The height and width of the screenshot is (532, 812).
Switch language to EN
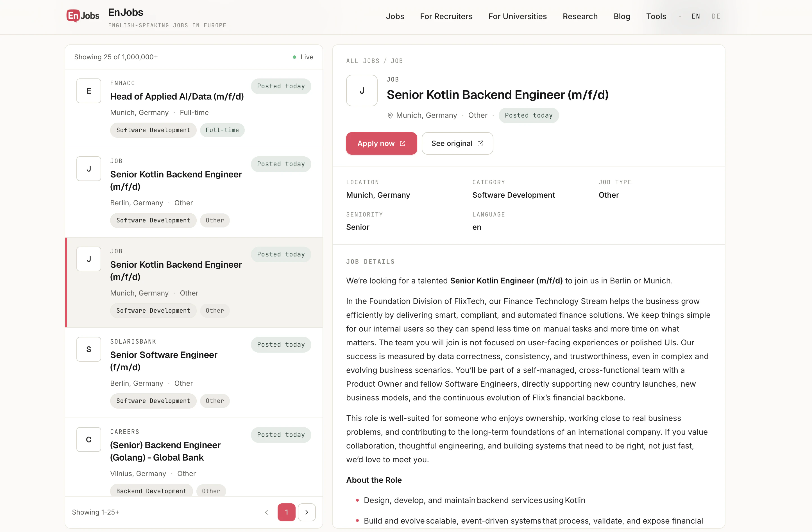pyautogui.click(x=696, y=16)
